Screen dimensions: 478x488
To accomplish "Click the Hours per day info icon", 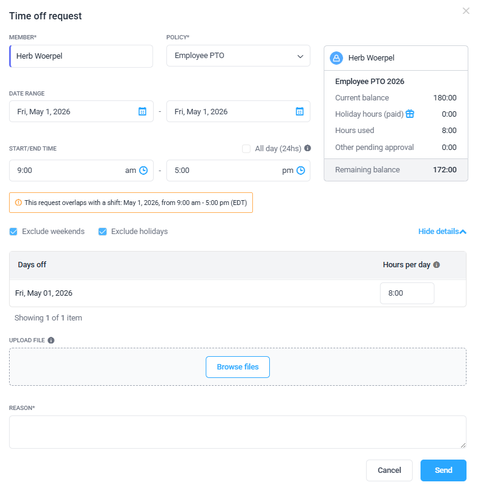I will tap(436, 265).
